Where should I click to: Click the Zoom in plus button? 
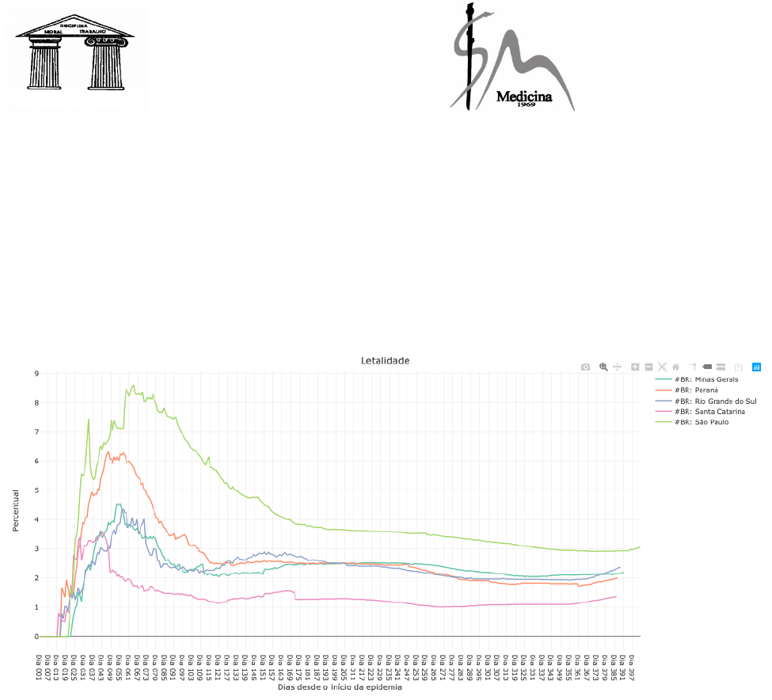[x=635, y=367]
